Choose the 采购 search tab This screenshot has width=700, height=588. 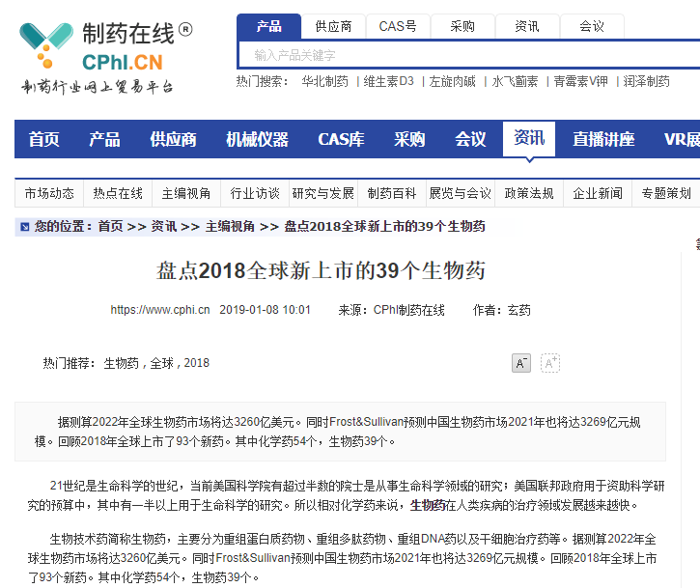point(462,26)
